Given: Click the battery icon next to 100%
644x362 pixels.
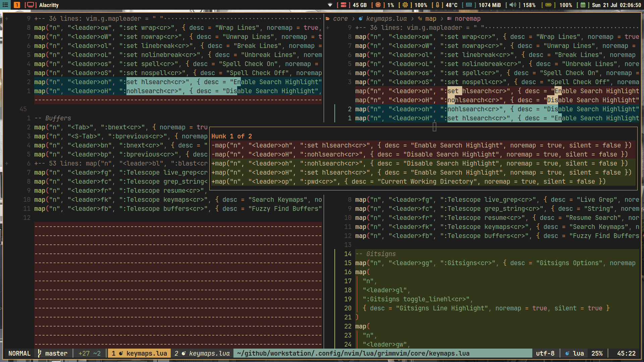Looking at the screenshot, I should [548, 5].
